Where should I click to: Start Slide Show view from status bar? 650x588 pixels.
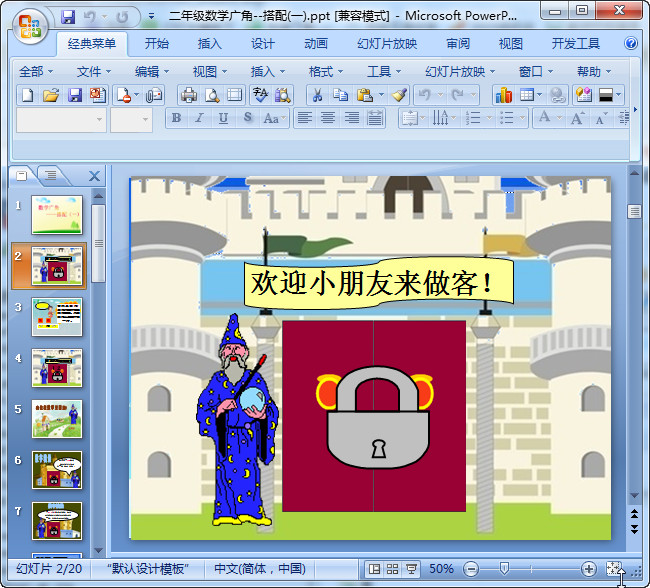pos(411,569)
